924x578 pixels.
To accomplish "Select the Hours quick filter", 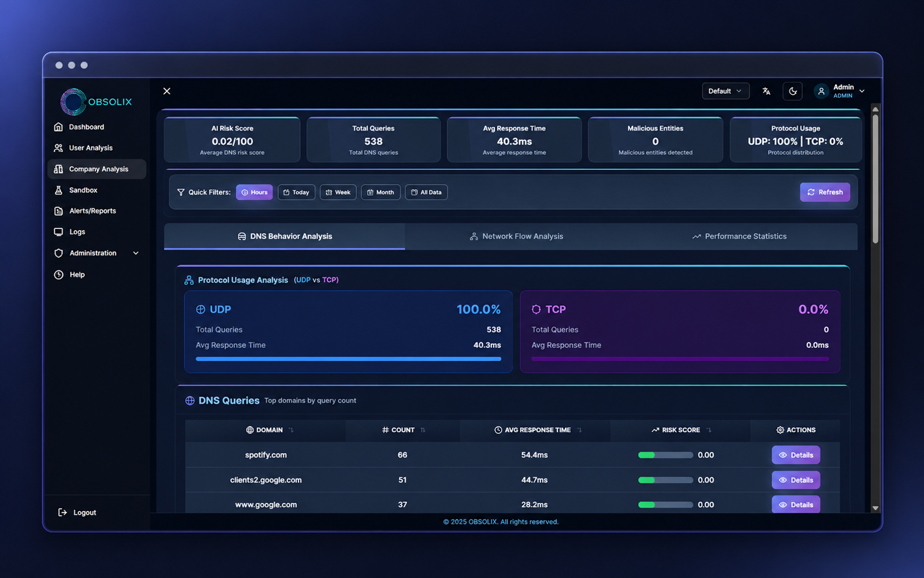I will point(254,192).
